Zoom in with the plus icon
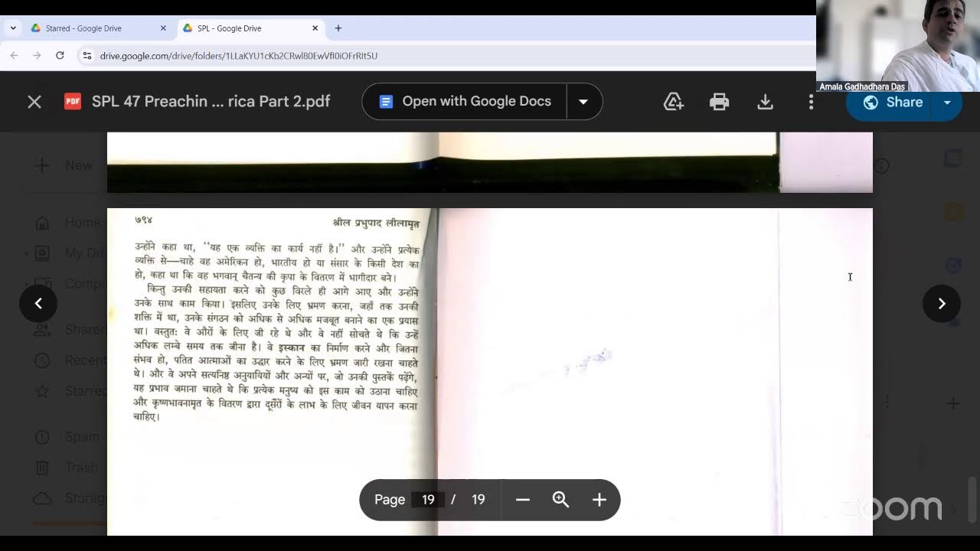The height and width of the screenshot is (551, 980). point(599,500)
